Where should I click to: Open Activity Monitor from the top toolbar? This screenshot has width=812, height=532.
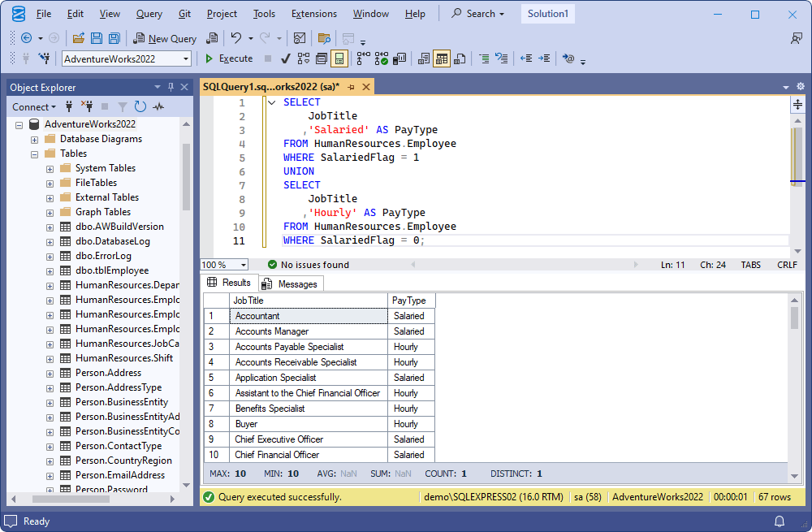[x=300, y=38]
